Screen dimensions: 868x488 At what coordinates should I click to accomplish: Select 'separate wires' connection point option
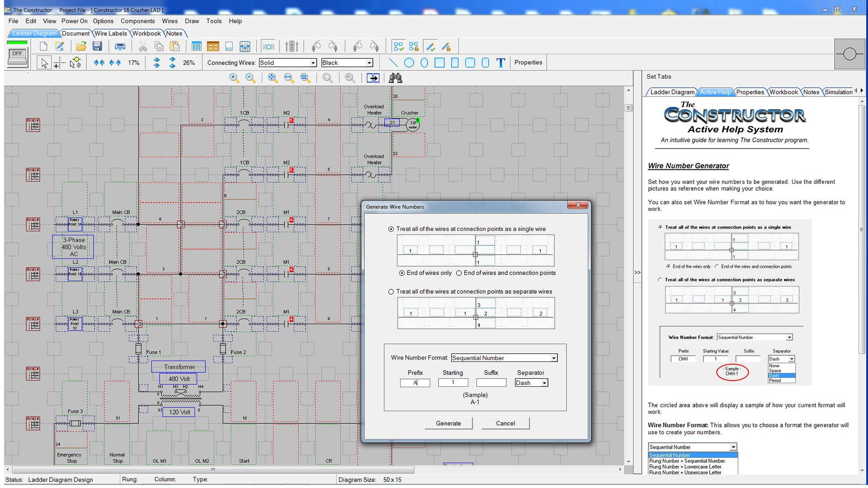(391, 292)
